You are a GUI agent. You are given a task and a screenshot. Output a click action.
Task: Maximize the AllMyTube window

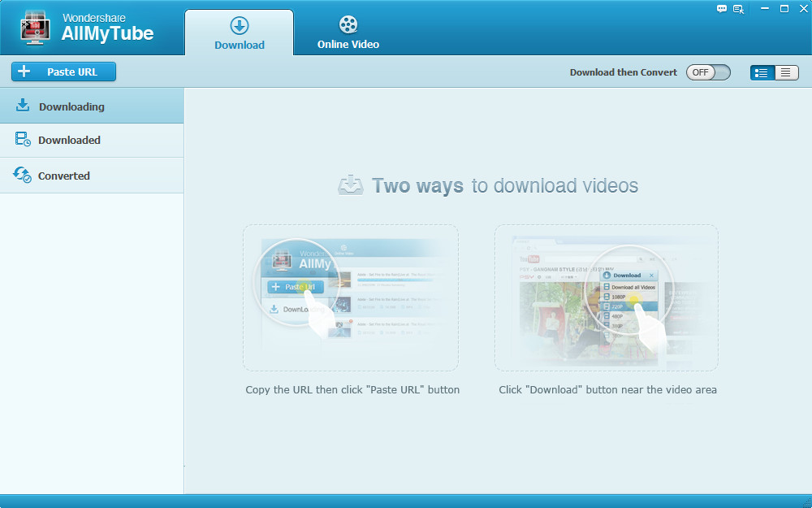pyautogui.click(x=784, y=9)
